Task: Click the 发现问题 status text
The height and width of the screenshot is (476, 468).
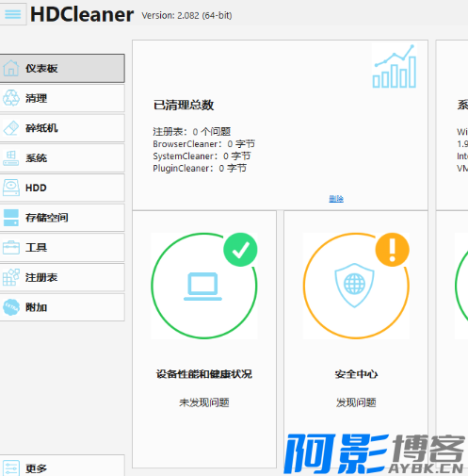Action: click(x=356, y=402)
